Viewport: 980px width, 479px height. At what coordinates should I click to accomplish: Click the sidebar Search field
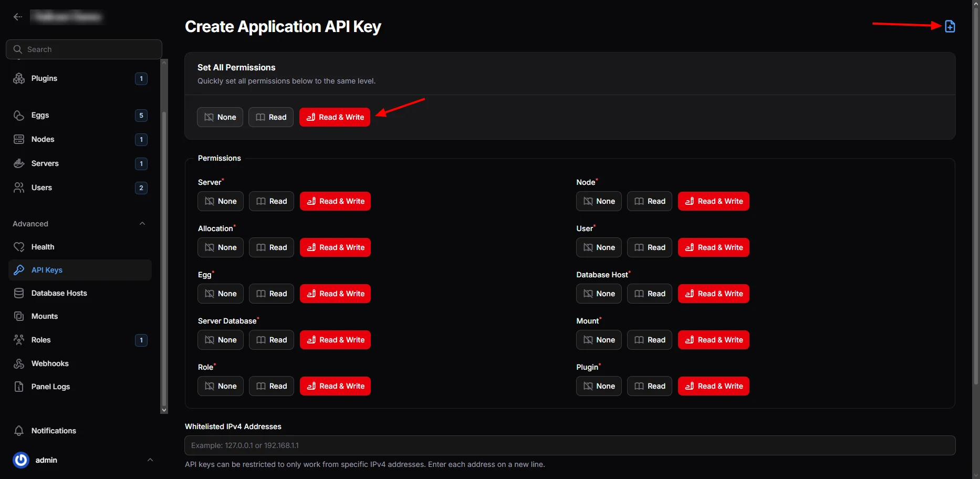(x=84, y=49)
